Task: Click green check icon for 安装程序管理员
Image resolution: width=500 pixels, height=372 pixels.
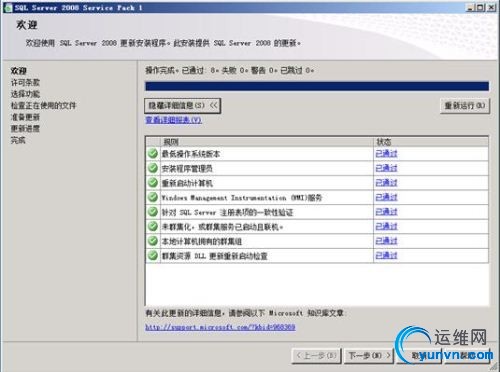Action: click(x=153, y=168)
